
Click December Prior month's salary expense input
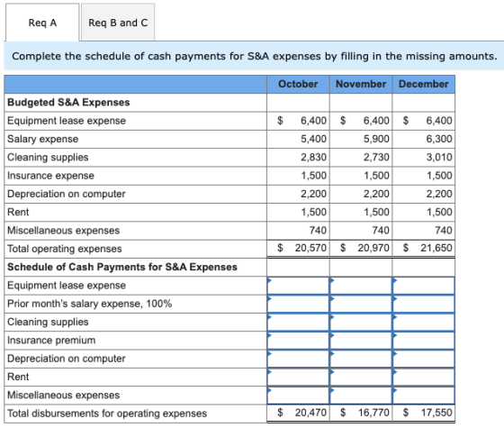[423, 304]
